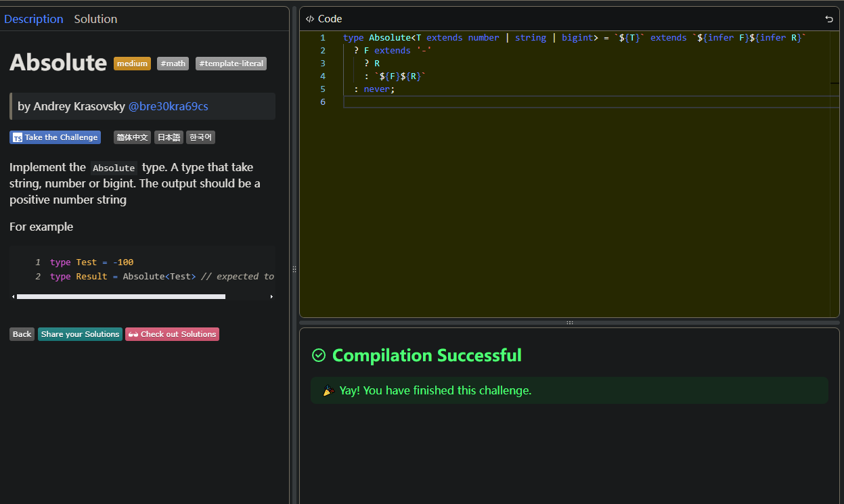Screen dimensions: 844x504
Task: Open the Solution tab
Action: (95, 19)
